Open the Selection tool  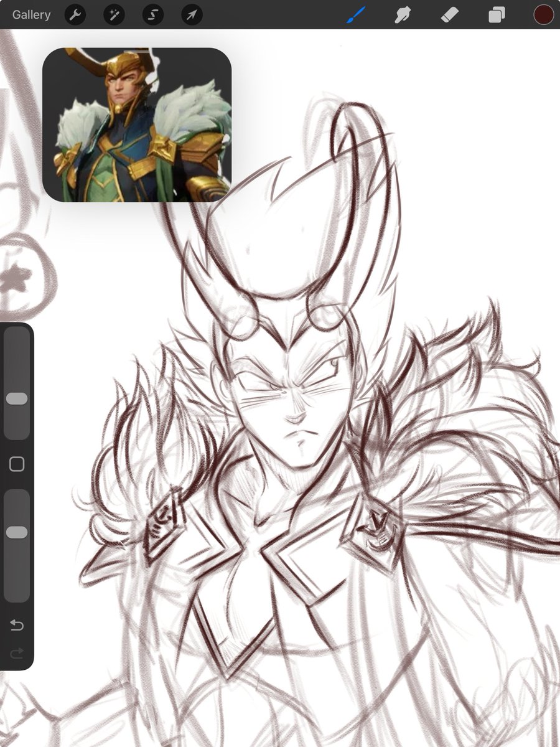coord(153,14)
